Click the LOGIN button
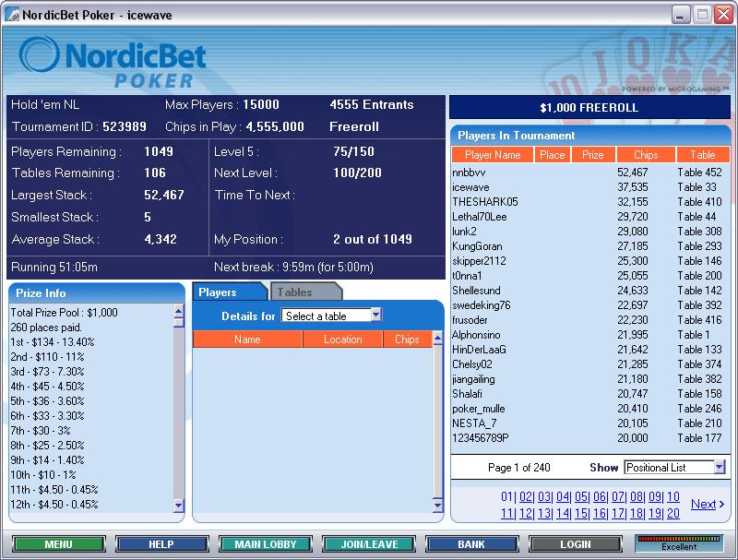The image size is (738, 560). [575, 544]
